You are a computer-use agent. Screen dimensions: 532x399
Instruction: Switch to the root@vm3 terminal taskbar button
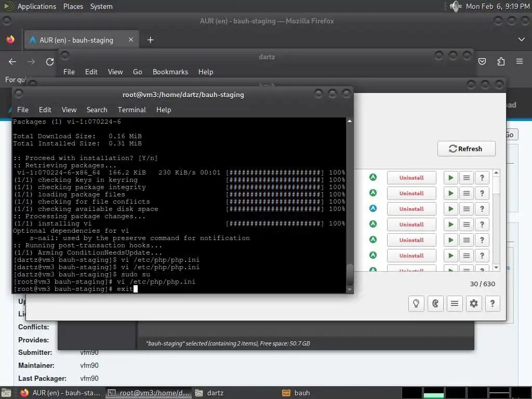148,393
